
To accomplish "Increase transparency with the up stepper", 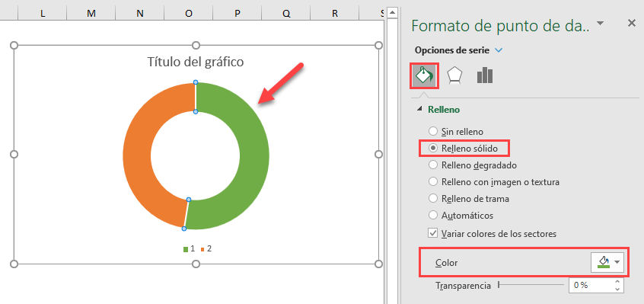I will point(617,281).
